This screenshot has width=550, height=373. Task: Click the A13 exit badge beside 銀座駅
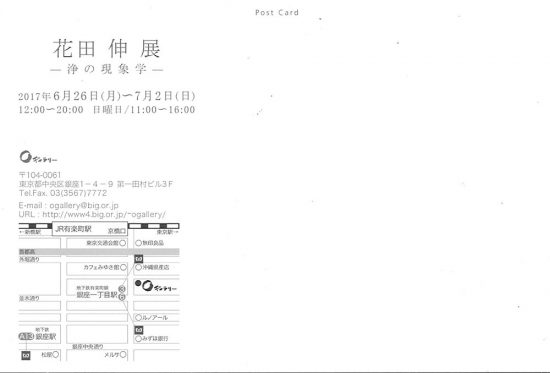[26, 337]
